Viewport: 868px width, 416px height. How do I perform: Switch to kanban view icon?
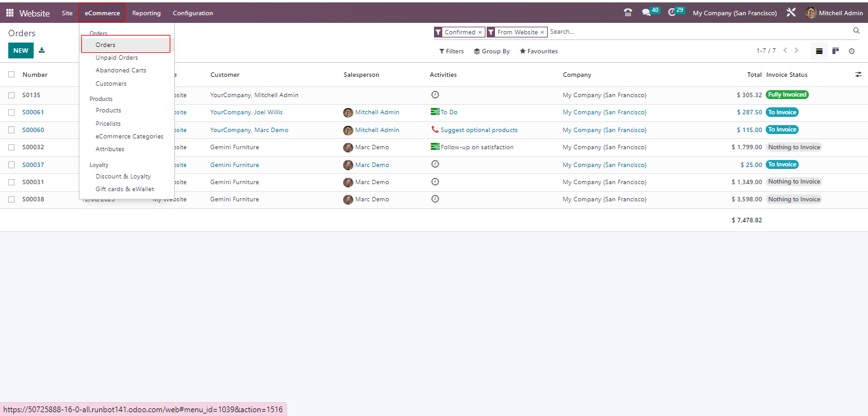point(836,51)
